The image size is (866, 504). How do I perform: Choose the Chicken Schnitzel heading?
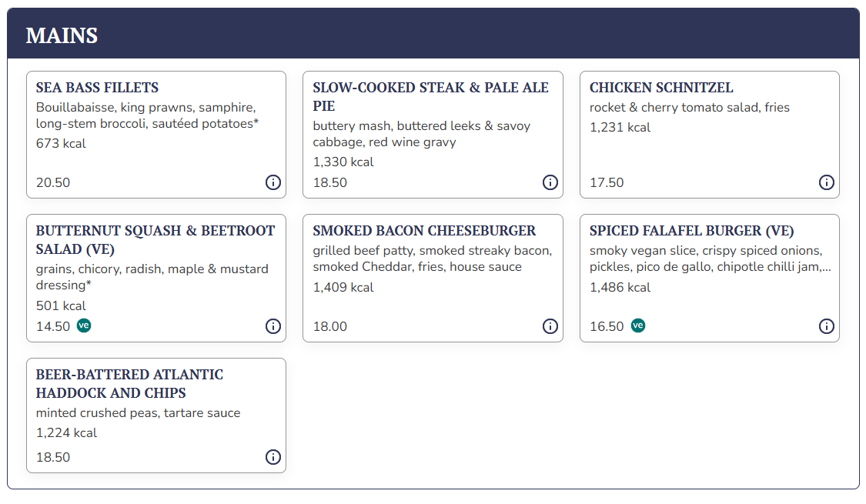(661, 88)
